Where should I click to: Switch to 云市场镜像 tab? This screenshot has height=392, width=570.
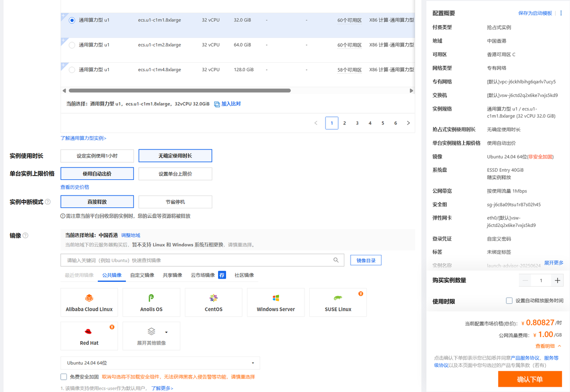coord(203,275)
